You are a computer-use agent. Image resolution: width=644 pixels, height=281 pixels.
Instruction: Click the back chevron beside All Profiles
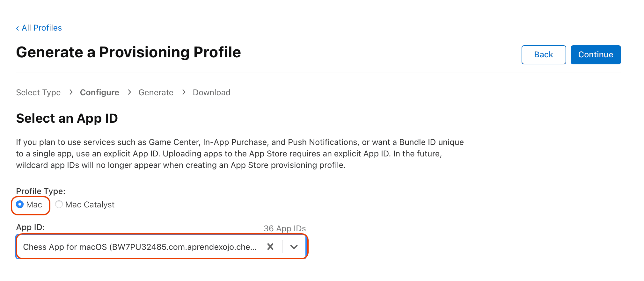[x=18, y=28]
